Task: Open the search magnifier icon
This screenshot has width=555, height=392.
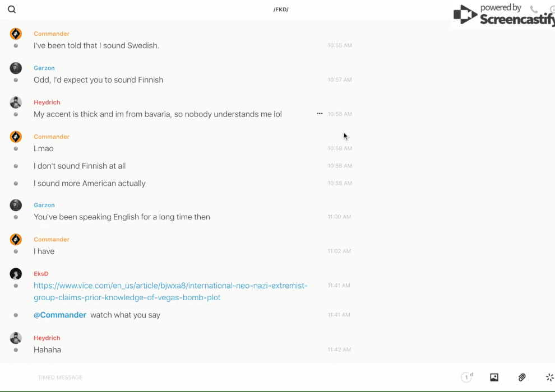Action: [12, 10]
